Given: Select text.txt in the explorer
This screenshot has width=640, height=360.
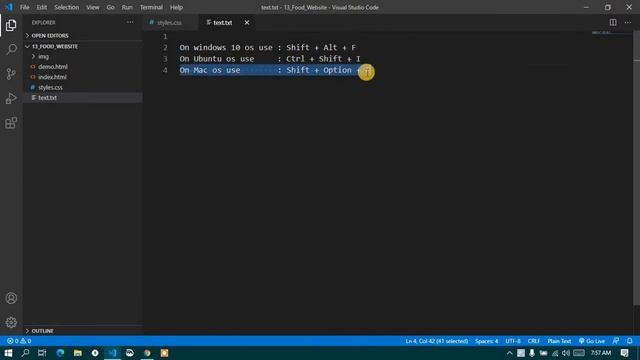Looking at the screenshot, I should (82, 98).
